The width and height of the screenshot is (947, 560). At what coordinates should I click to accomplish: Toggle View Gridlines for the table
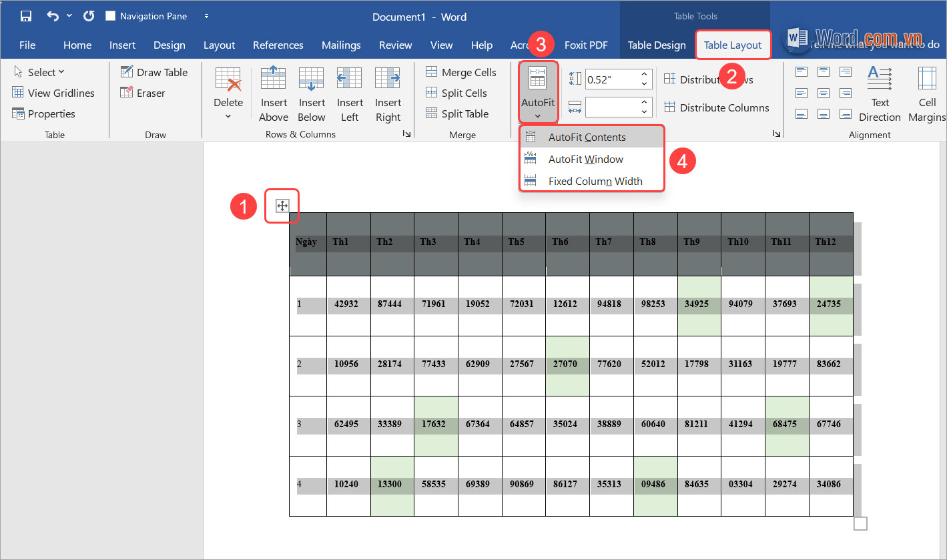point(53,93)
